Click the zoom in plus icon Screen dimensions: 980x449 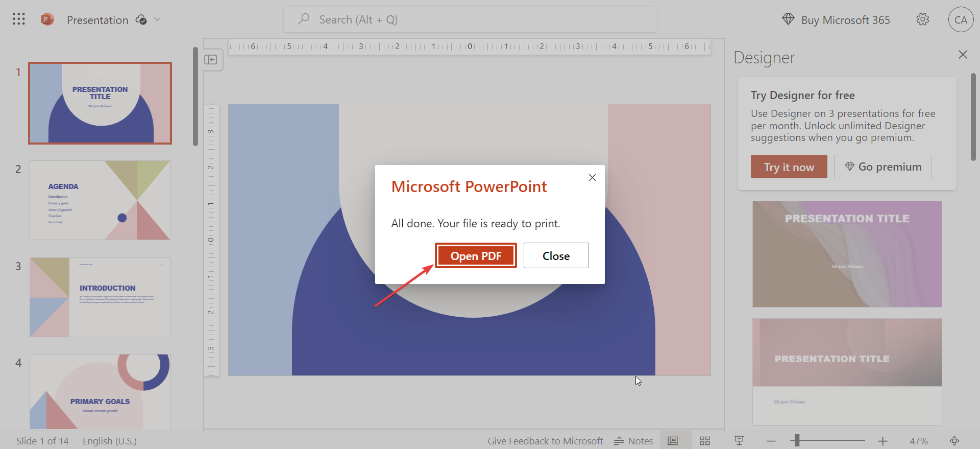click(883, 441)
